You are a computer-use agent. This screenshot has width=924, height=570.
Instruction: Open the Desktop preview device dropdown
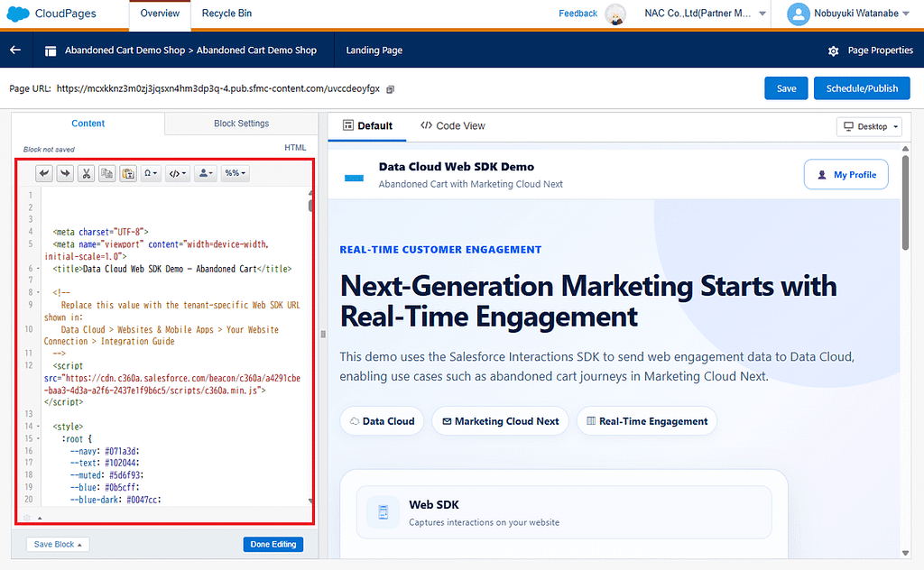(x=869, y=126)
